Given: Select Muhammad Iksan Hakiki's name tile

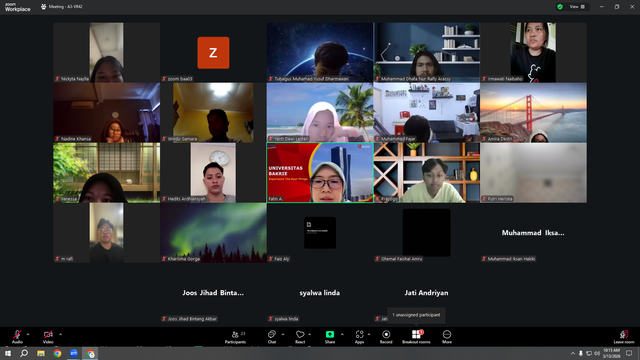Looking at the screenshot, I should coord(533,232).
